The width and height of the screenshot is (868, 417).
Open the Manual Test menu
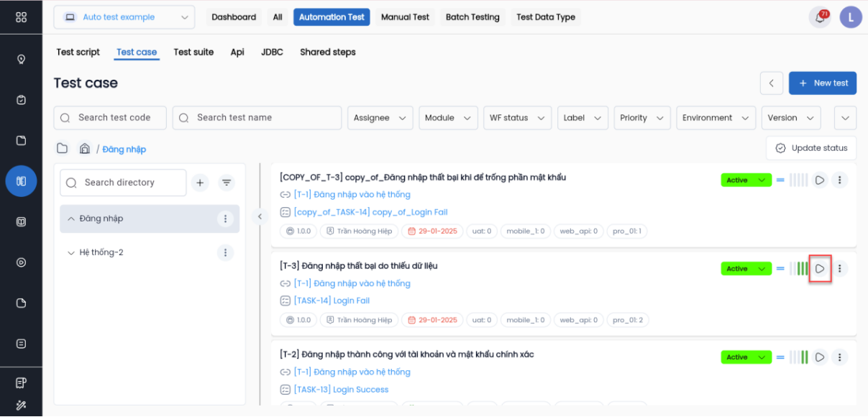coord(405,17)
